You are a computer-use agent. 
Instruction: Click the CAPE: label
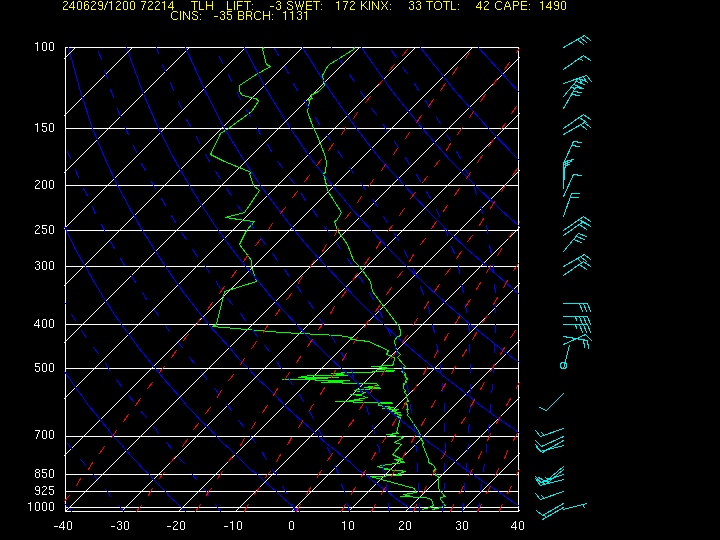pyautogui.click(x=512, y=6)
